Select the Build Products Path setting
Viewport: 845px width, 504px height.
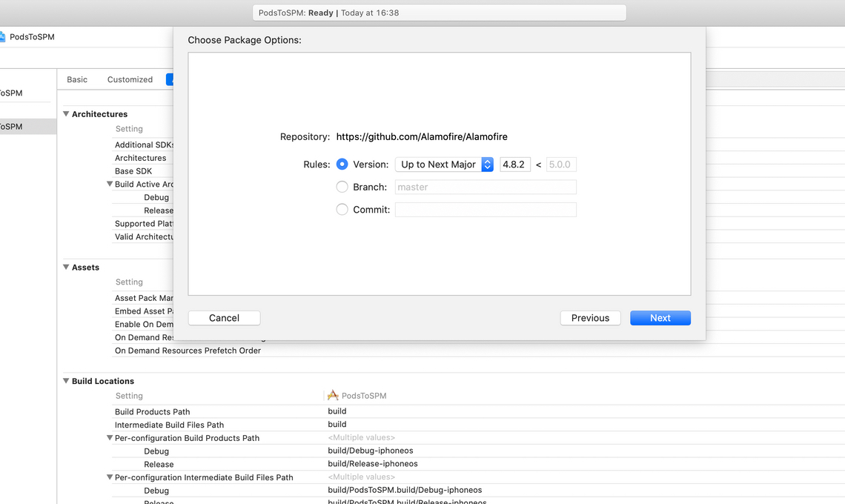(x=153, y=411)
